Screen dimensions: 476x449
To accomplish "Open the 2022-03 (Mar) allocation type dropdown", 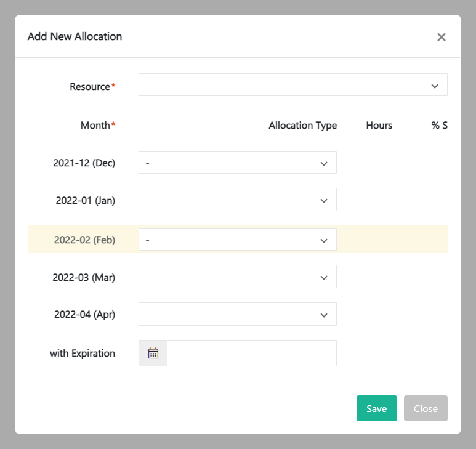I will [237, 277].
